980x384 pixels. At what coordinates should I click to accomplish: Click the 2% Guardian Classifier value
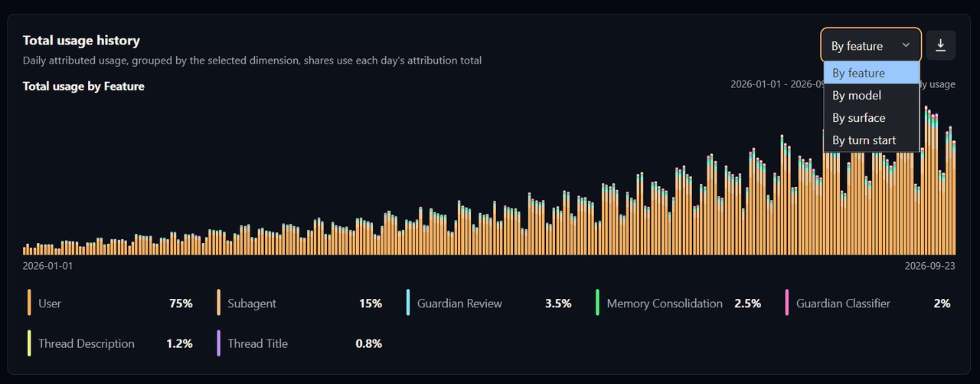click(x=942, y=304)
